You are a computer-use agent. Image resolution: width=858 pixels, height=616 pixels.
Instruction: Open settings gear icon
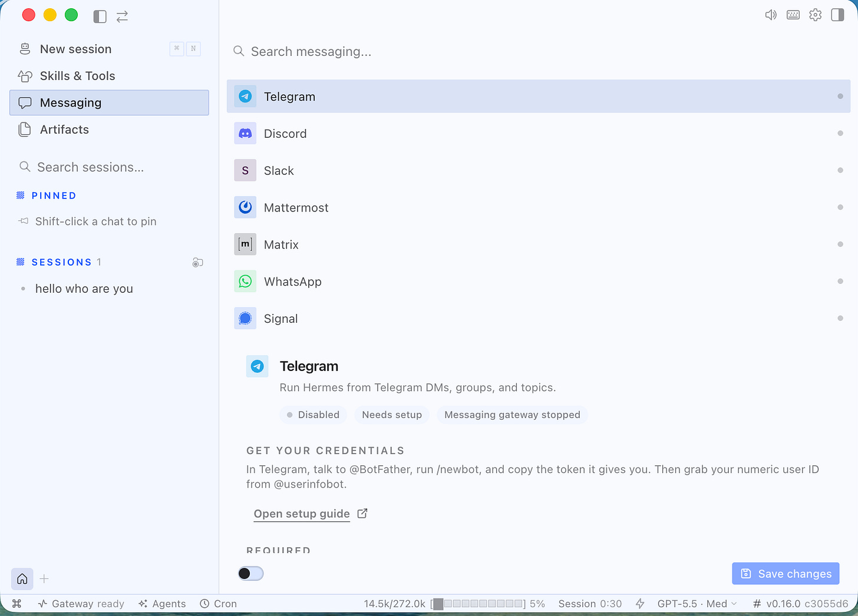pyautogui.click(x=816, y=15)
